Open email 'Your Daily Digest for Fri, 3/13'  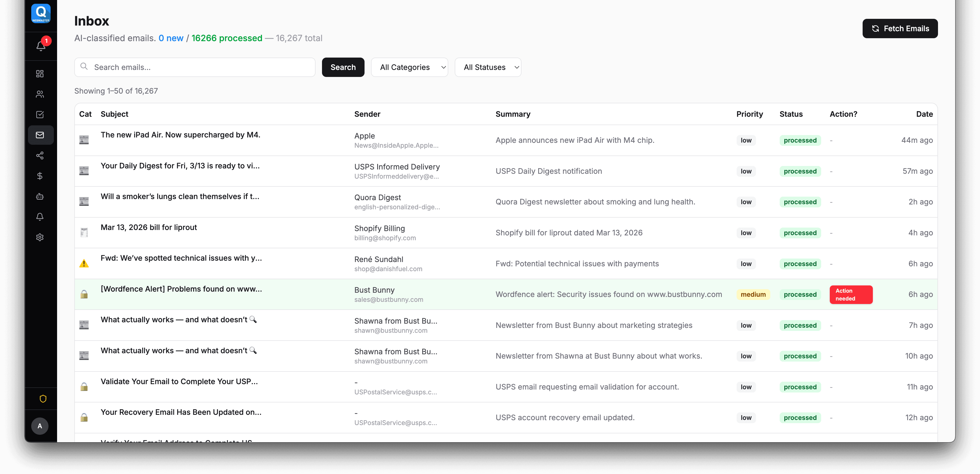(x=180, y=166)
